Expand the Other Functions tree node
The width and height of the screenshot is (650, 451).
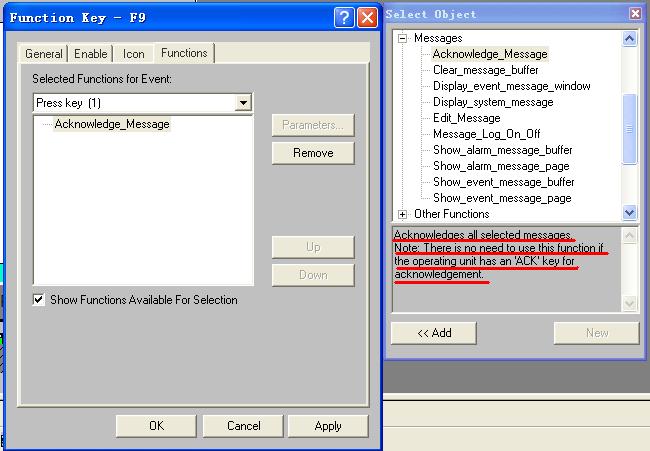402,214
